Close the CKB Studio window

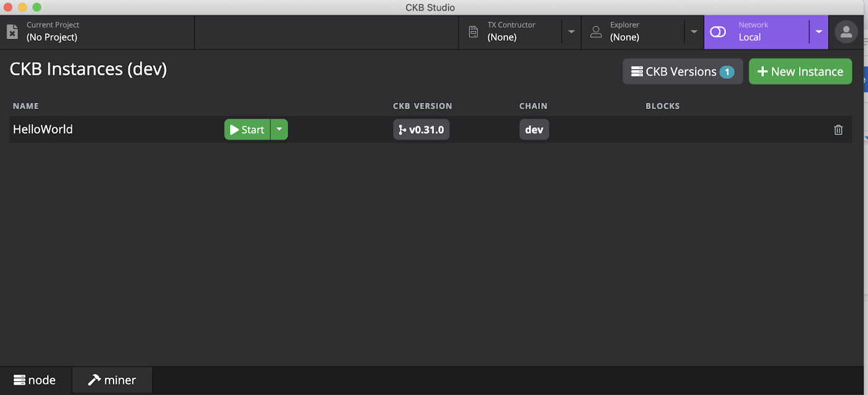(x=8, y=7)
